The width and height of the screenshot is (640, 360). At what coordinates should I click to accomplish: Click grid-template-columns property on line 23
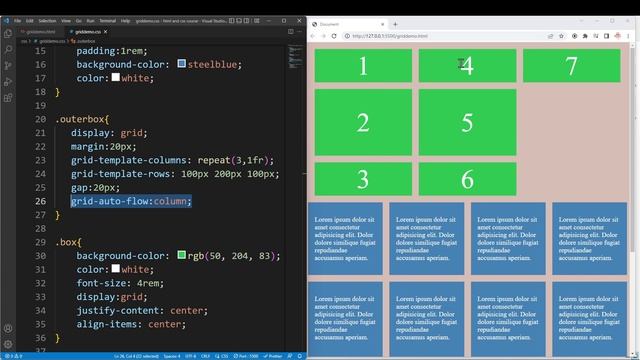pos(128,160)
